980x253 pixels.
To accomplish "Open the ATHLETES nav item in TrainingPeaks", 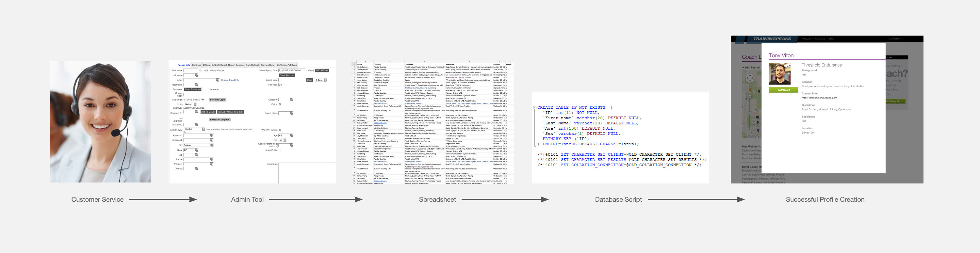I will pyautogui.click(x=807, y=39).
